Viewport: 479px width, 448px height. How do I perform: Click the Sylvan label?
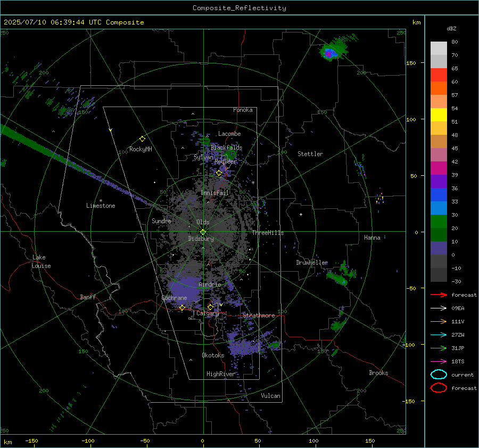click(x=203, y=157)
